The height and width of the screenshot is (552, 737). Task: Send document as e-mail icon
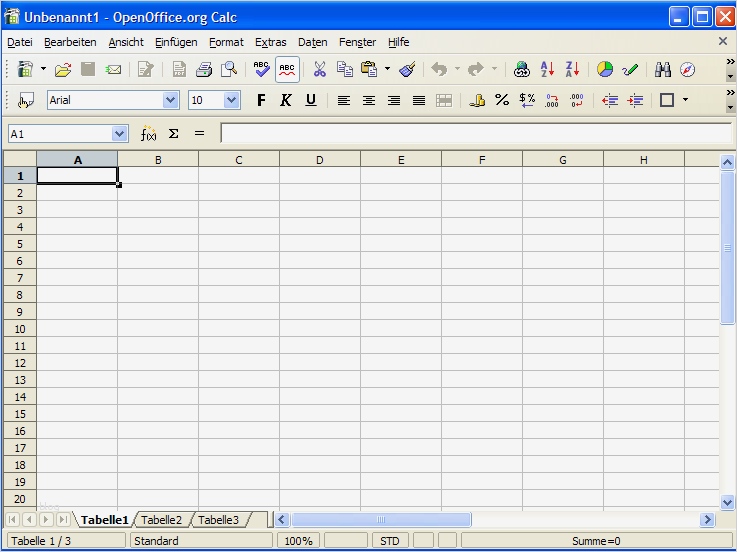click(113, 70)
